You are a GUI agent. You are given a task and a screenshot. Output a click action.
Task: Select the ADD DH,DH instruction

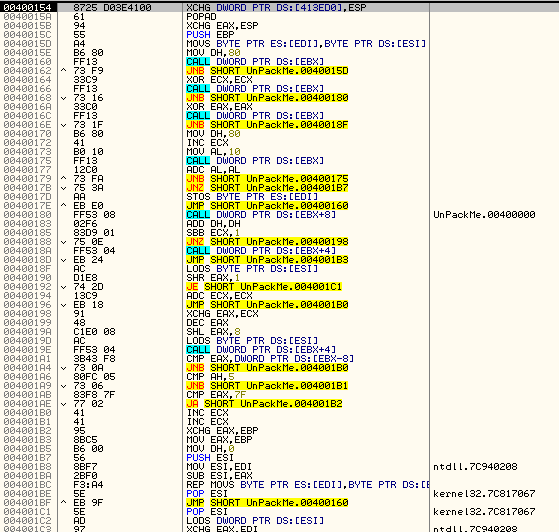[x=213, y=224]
